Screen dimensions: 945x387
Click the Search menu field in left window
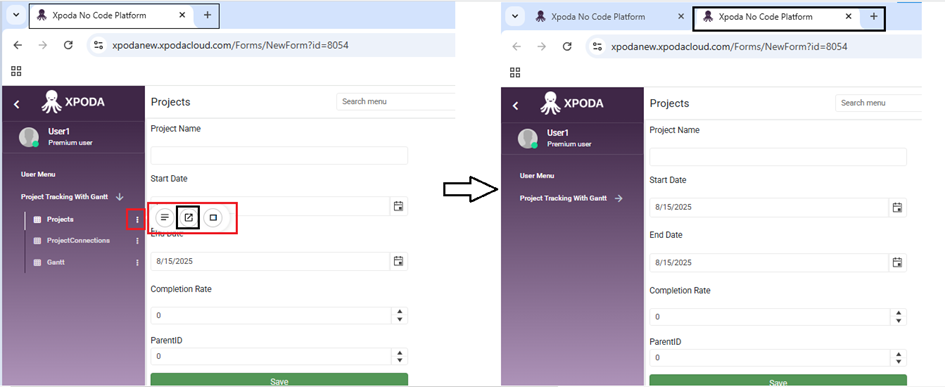click(x=395, y=101)
